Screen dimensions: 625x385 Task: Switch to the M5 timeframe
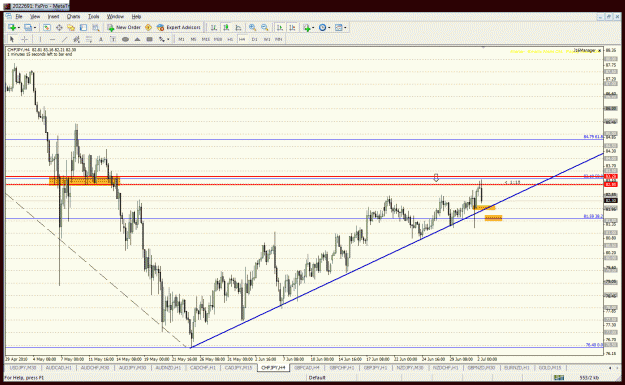tap(193, 39)
